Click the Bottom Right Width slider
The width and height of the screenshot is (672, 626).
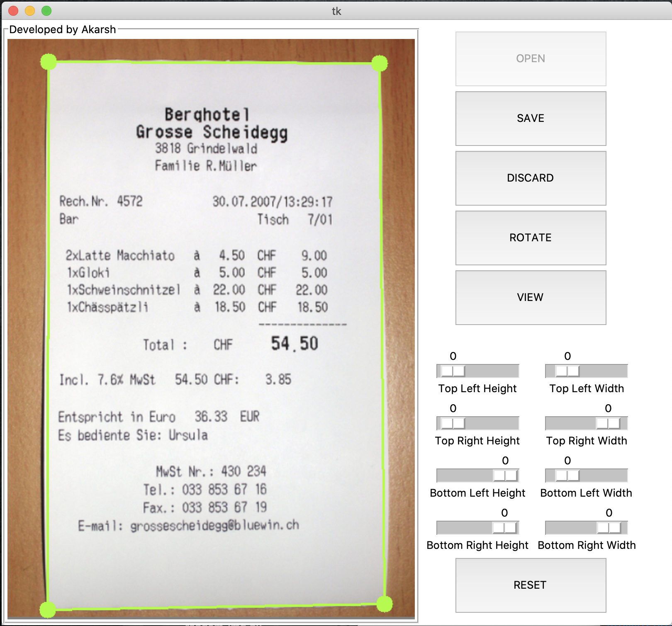click(x=587, y=528)
